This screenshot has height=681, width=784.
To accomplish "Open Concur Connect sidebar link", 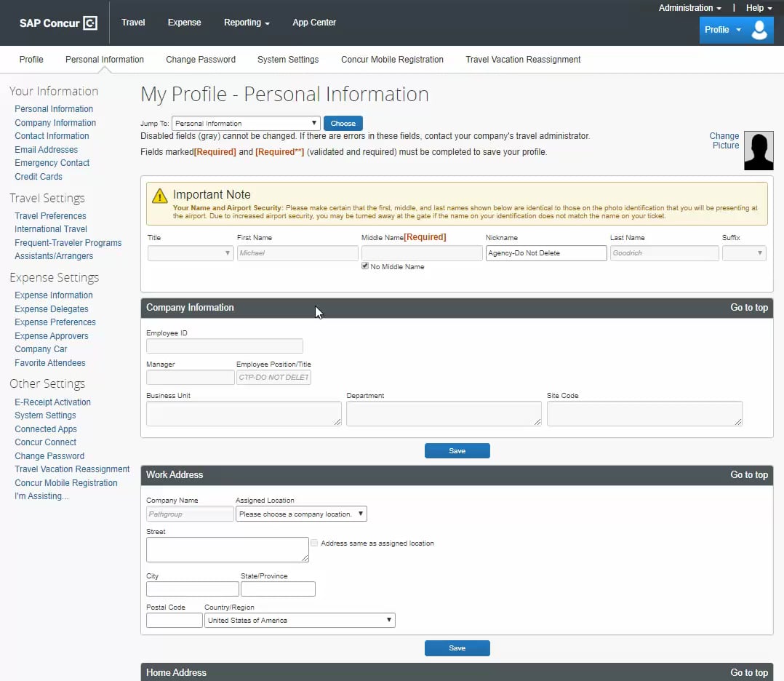I will (46, 442).
